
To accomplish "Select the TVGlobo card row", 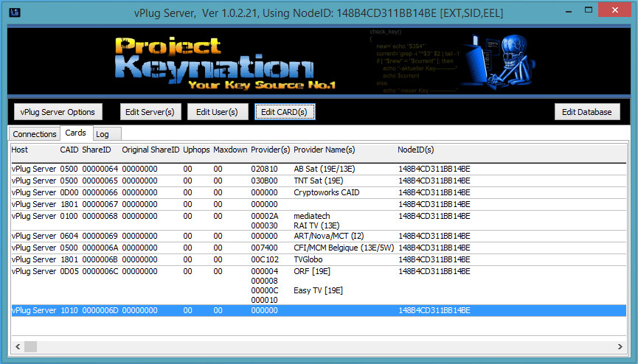I will (x=319, y=259).
